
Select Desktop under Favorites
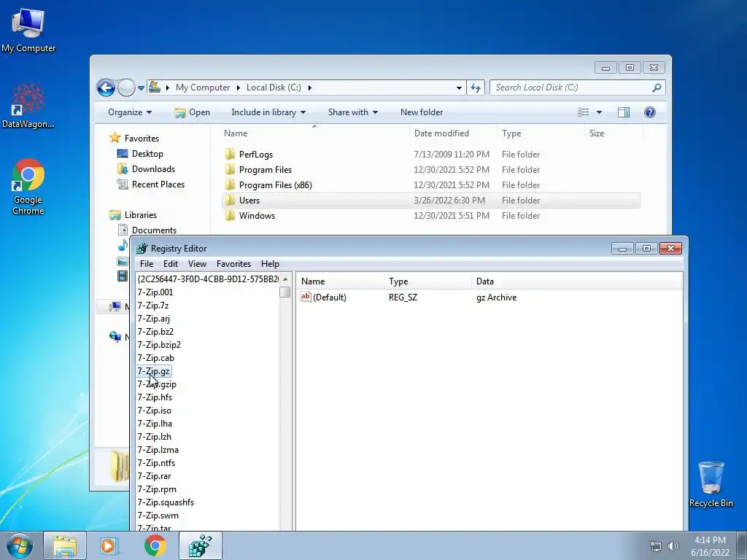(x=147, y=154)
